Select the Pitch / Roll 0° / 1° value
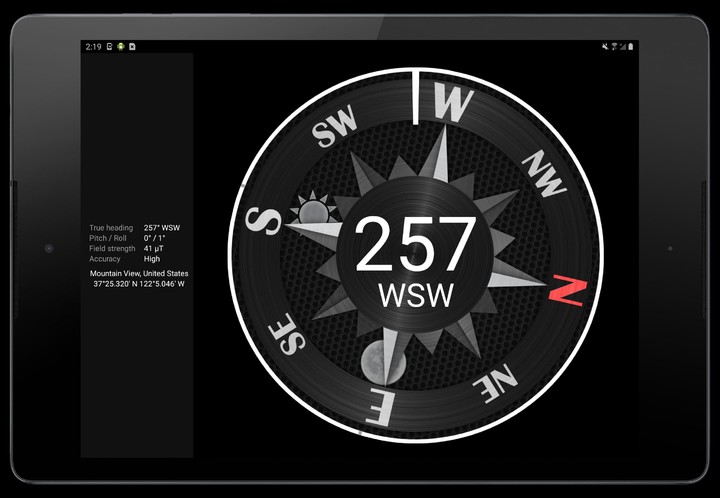 coord(154,238)
